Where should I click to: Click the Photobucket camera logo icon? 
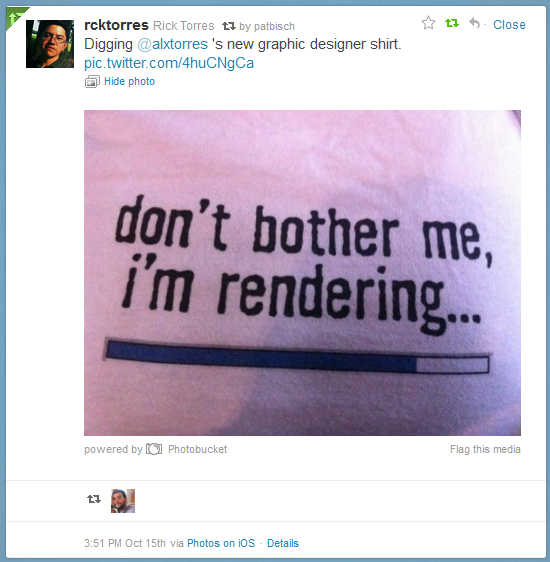(154, 449)
